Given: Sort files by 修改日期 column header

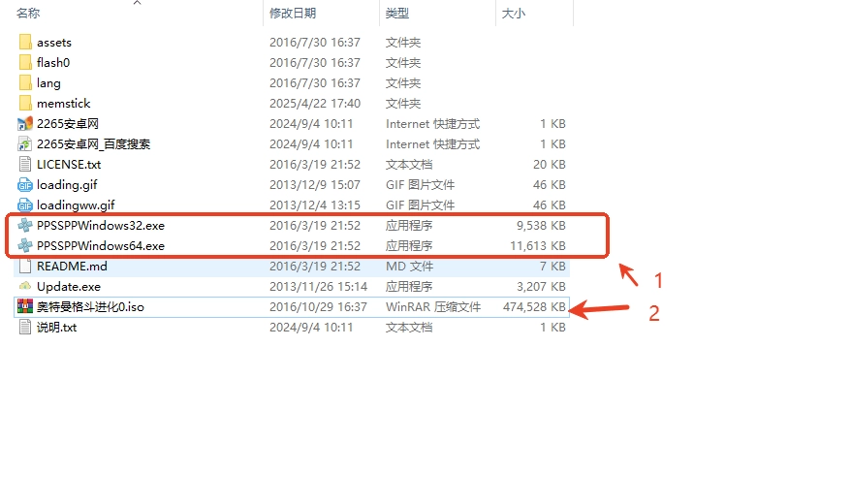Looking at the screenshot, I should [293, 14].
